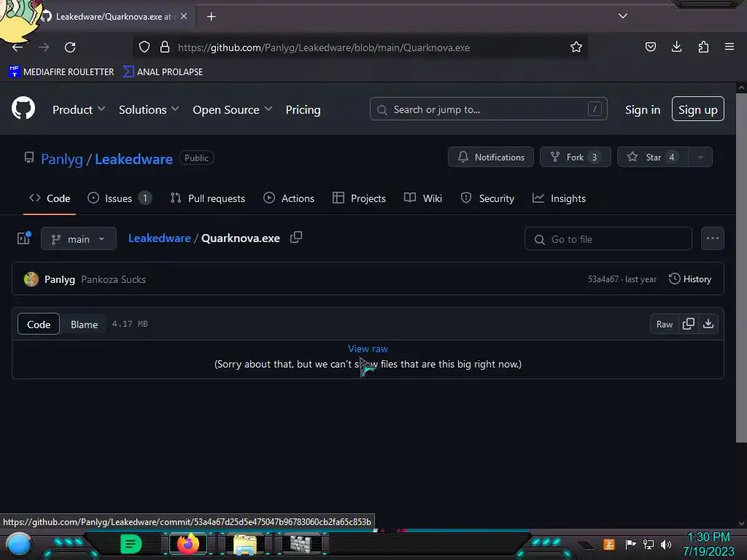Viewport: 747px width, 560px height.
Task: Open the Insights tab
Action: (x=559, y=198)
